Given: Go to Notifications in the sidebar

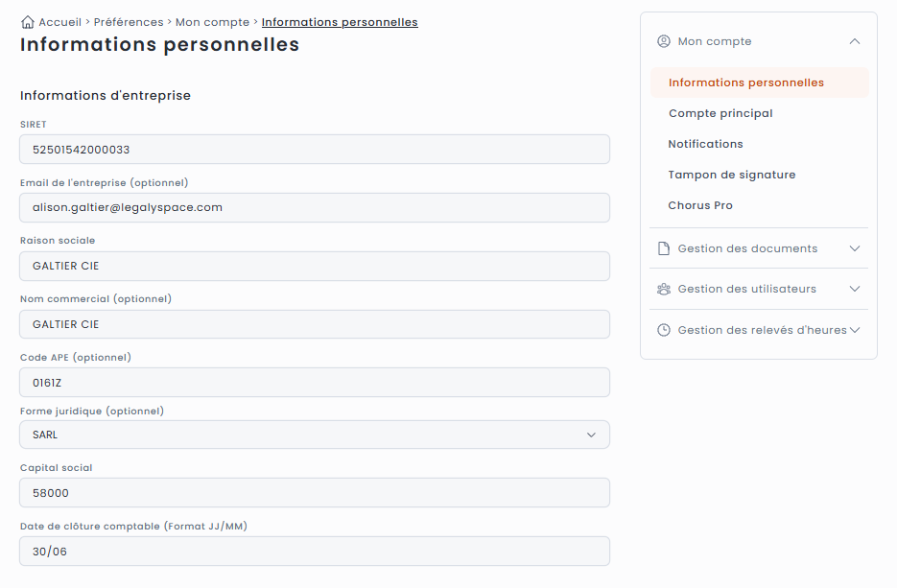Looking at the screenshot, I should click(x=705, y=144).
